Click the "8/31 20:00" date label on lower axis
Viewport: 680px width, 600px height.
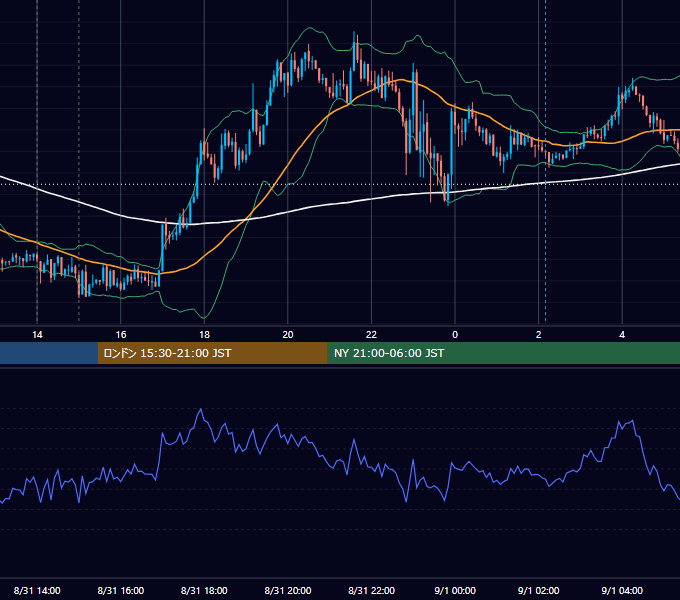point(288,590)
